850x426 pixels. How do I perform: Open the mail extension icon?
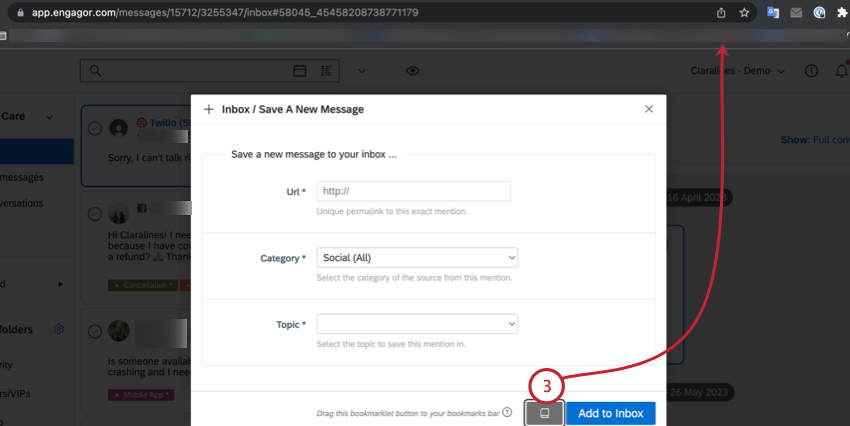[796, 12]
